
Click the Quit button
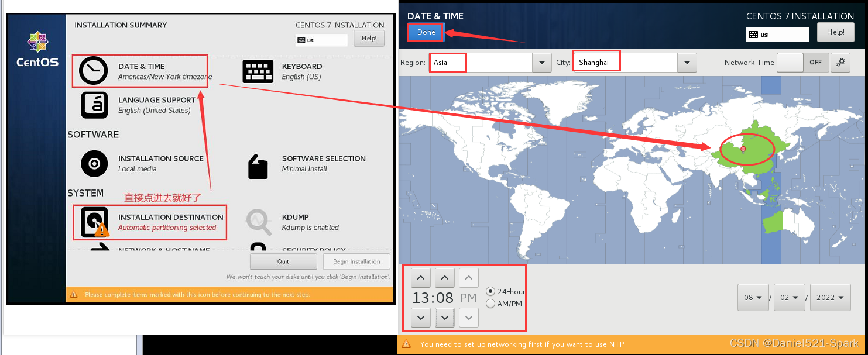pyautogui.click(x=283, y=261)
